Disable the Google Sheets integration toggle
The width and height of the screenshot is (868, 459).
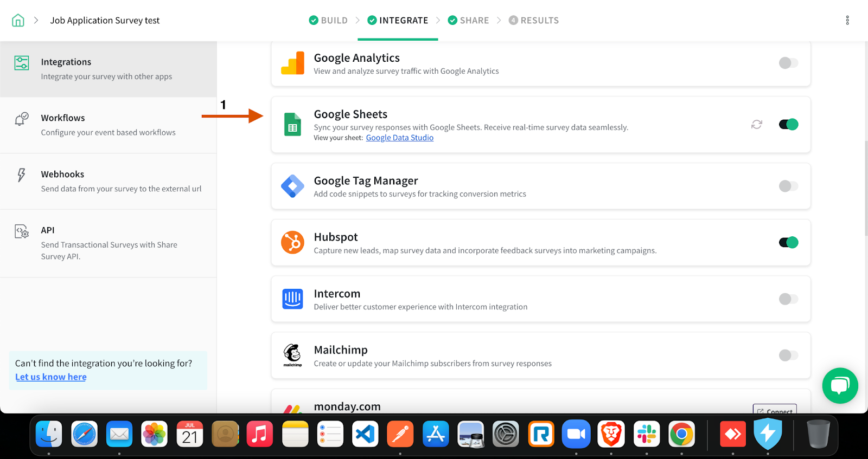pos(788,125)
